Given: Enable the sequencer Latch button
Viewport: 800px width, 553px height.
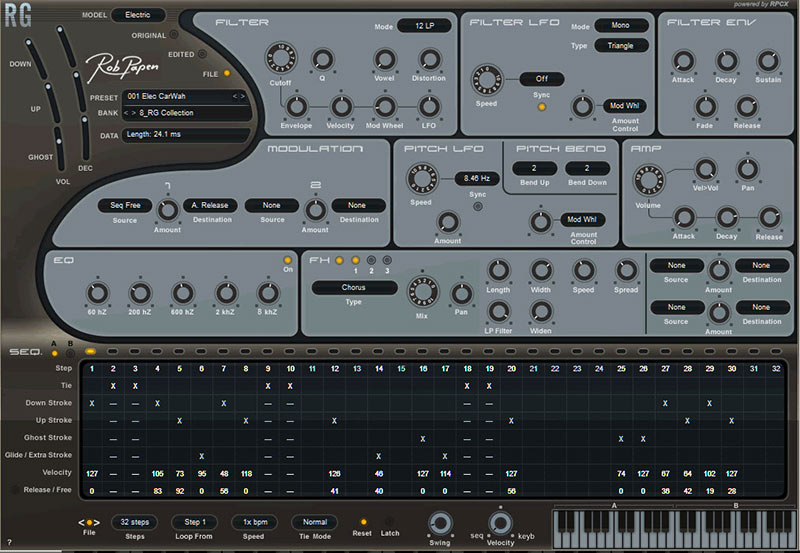Looking at the screenshot, I should click(391, 522).
